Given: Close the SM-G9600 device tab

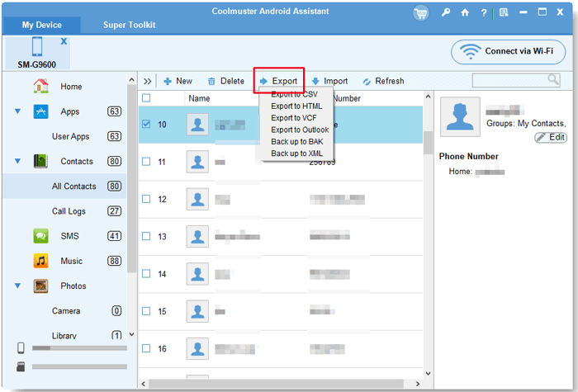Looking at the screenshot, I should pyautogui.click(x=64, y=41).
